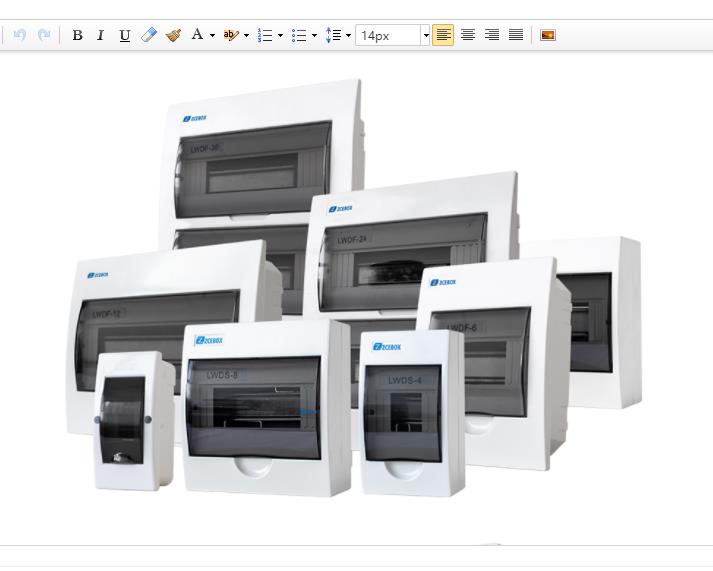This screenshot has width=713, height=571.
Task: Click the font color letter A icon
Action: 197,35
